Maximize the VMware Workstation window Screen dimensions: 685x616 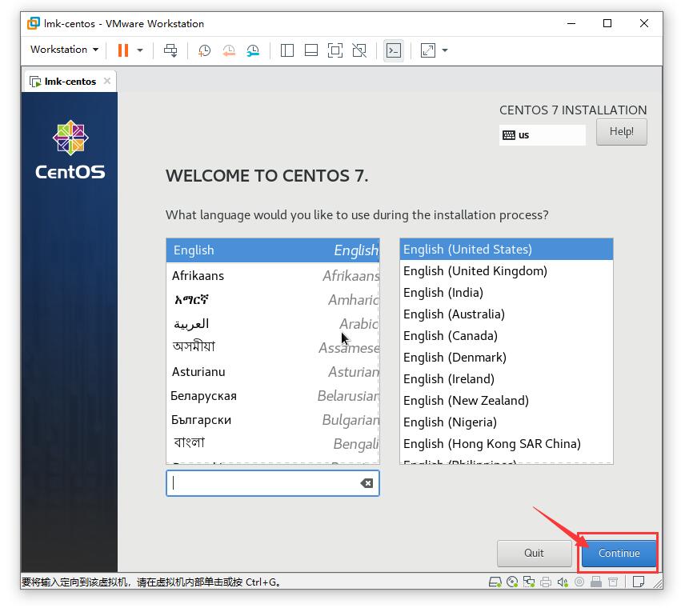point(607,23)
